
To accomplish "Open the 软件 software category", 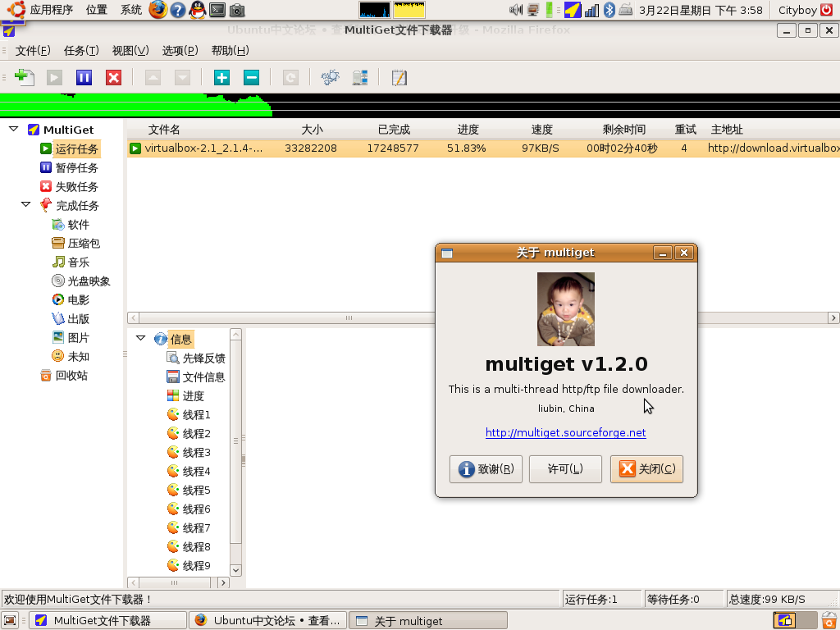I will 78,225.
